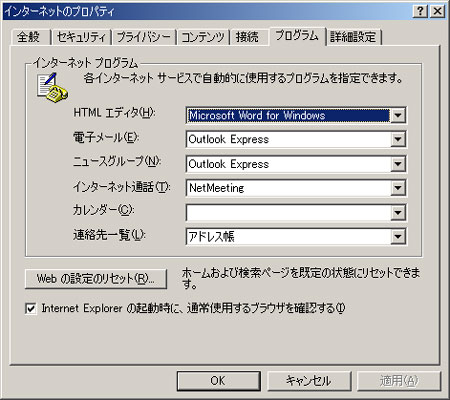Image resolution: width=450 pixels, height=400 pixels.
Task: Click the 電子メール(E) label
Action: click(106, 137)
